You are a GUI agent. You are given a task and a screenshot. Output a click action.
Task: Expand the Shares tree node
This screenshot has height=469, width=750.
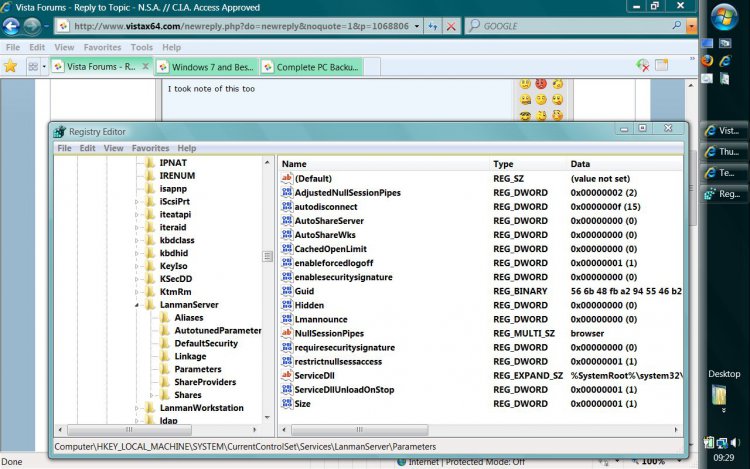152,395
